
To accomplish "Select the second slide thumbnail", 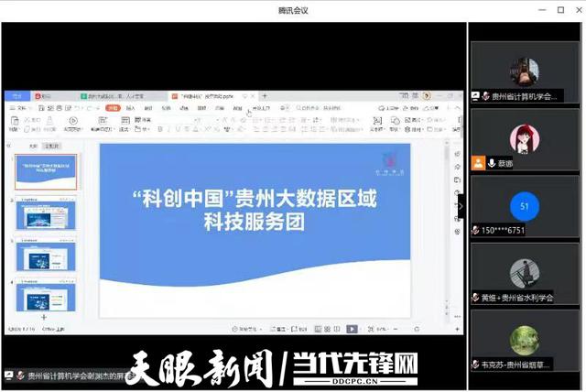I will point(46,215).
